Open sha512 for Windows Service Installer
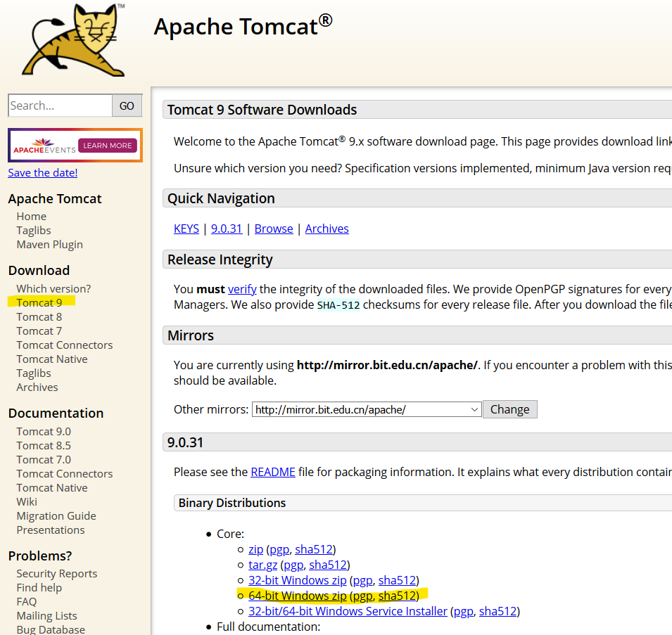The image size is (672, 635). (x=498, y=611)
